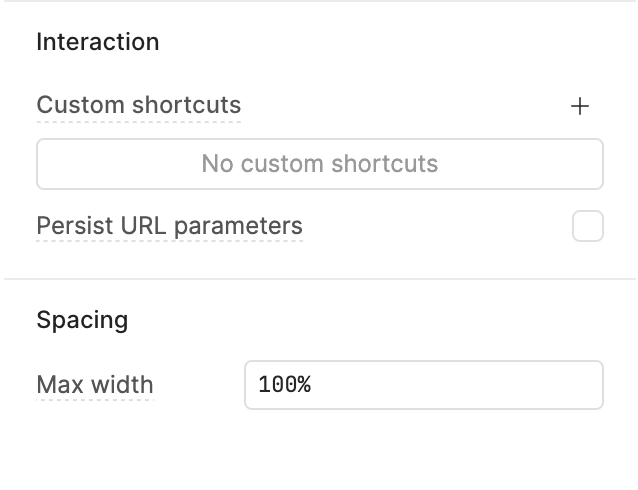This screenshot has height=490, width=638.
Task: Select the Spacing section heading
Action: point(82,320)
